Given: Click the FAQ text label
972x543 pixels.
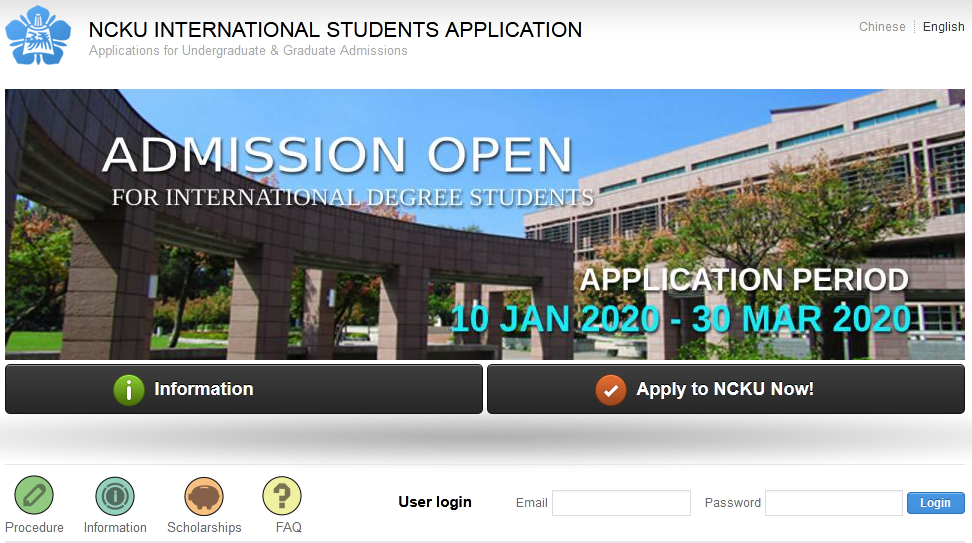Looking at the screenshot, I should tap(288, 528).
